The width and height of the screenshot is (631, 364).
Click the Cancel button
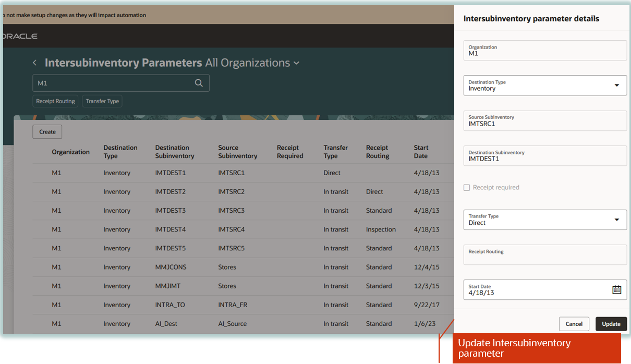tap(574, 324)
